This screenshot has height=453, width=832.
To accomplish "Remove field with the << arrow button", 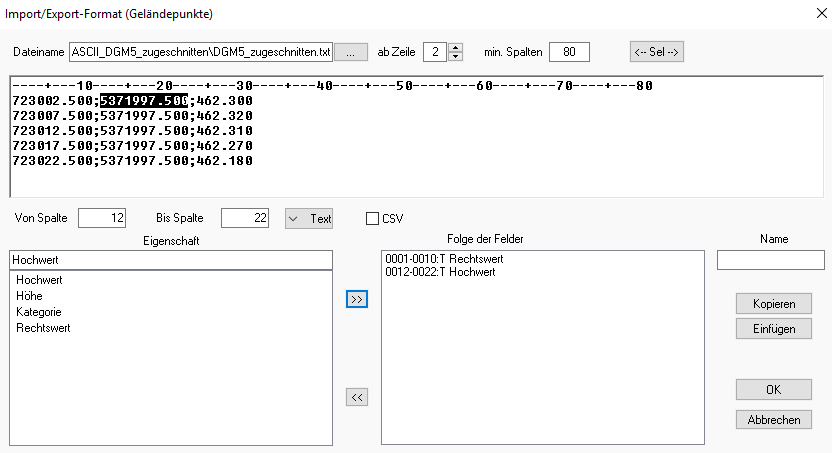I will tap(356, 397).
